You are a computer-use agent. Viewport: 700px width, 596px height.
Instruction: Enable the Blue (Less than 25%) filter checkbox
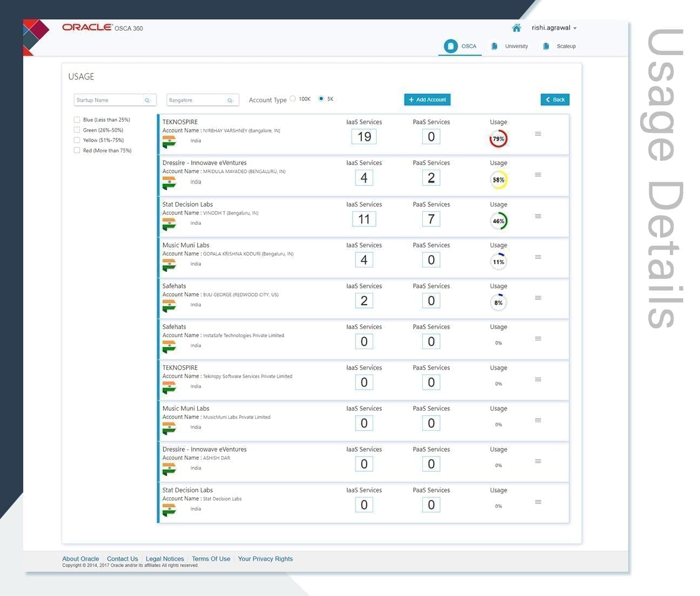(77, 119)
